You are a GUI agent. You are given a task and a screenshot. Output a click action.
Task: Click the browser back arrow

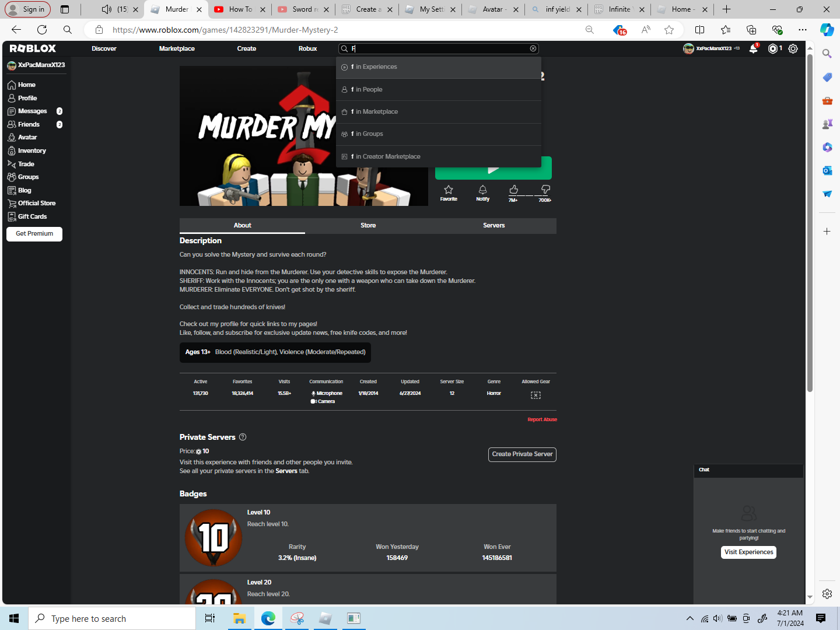16,30
